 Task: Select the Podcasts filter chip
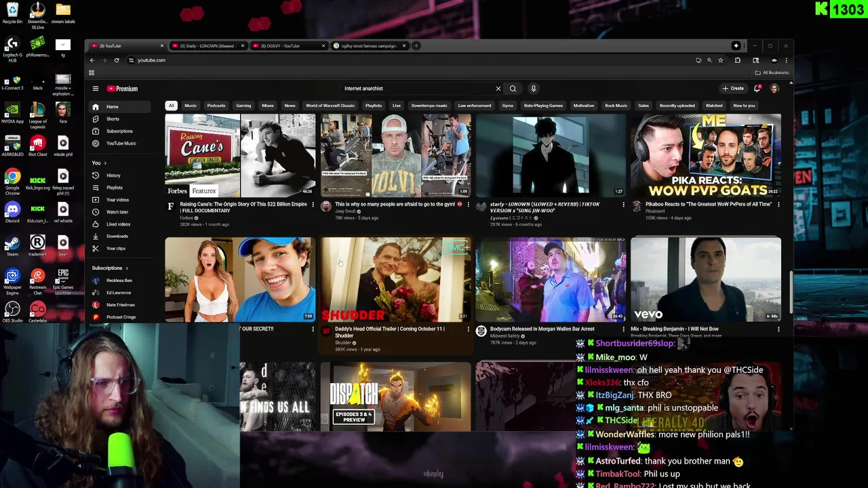tap(216, 106)
